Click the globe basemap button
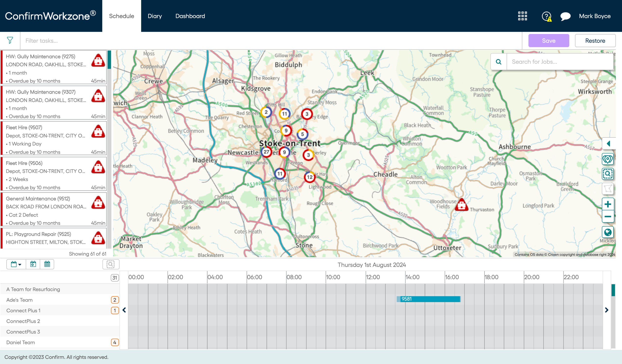 point(607,232)
